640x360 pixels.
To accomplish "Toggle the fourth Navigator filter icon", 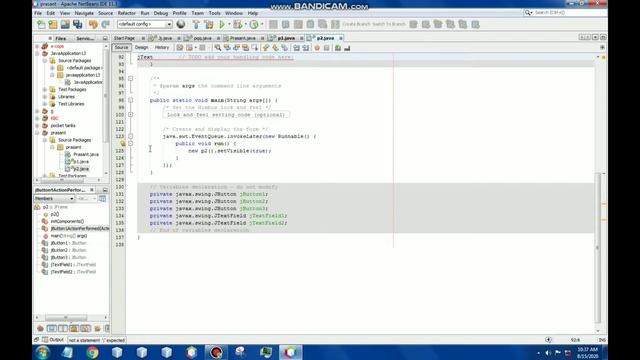I will click(74, 328).
